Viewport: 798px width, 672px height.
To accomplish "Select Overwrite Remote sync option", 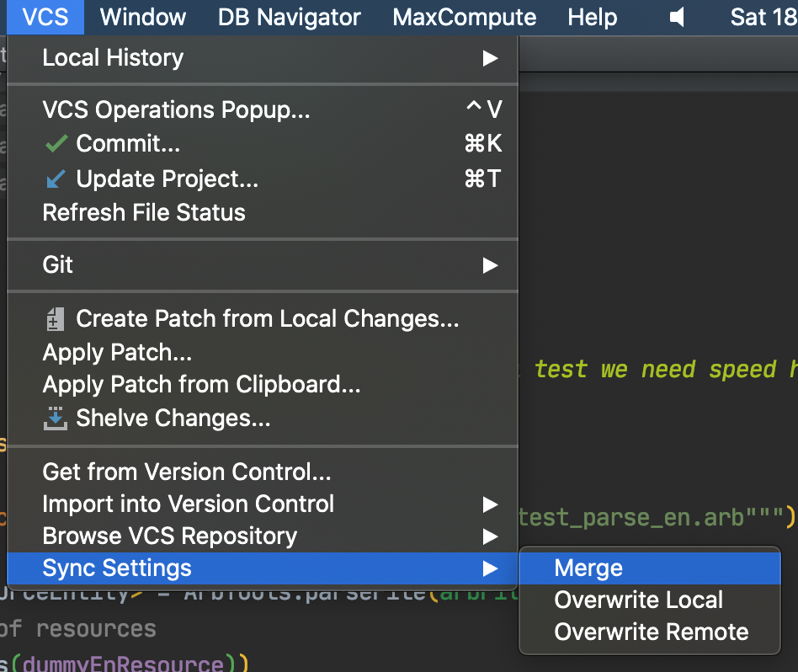I will click(x=651, y=632).
